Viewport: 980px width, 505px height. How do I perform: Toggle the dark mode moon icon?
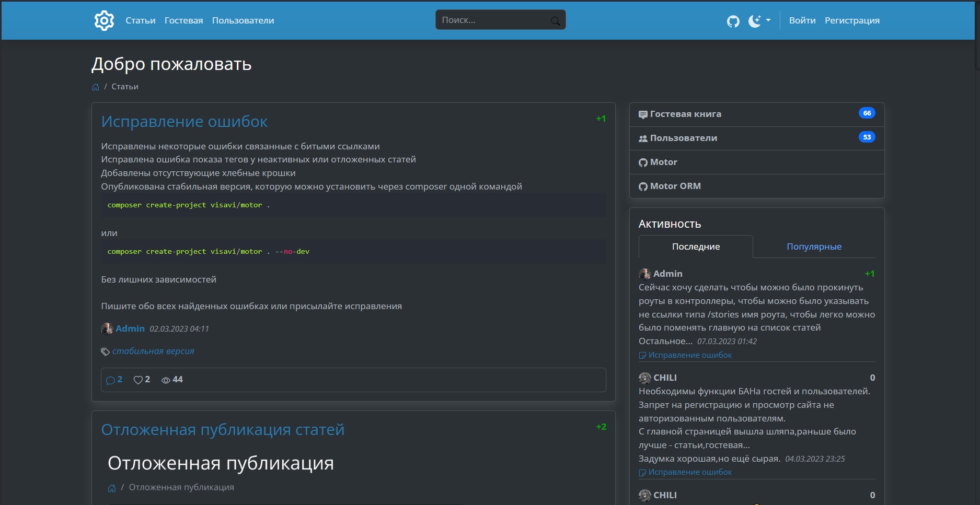(x=754, y=21)
